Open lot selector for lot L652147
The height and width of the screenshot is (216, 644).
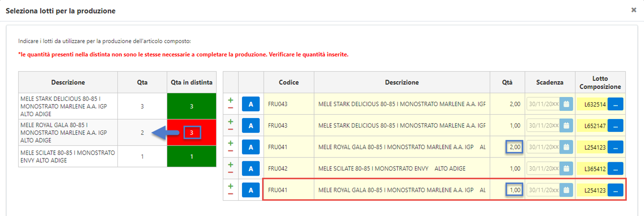615,125
